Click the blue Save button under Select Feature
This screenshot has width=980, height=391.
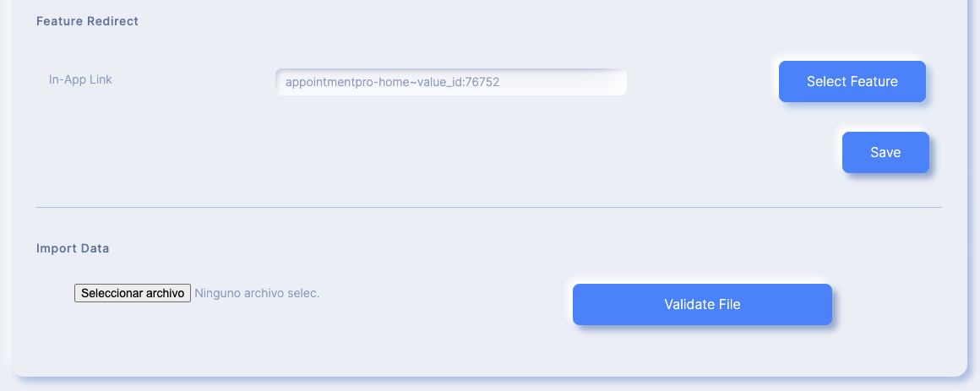tap(885, 152)
